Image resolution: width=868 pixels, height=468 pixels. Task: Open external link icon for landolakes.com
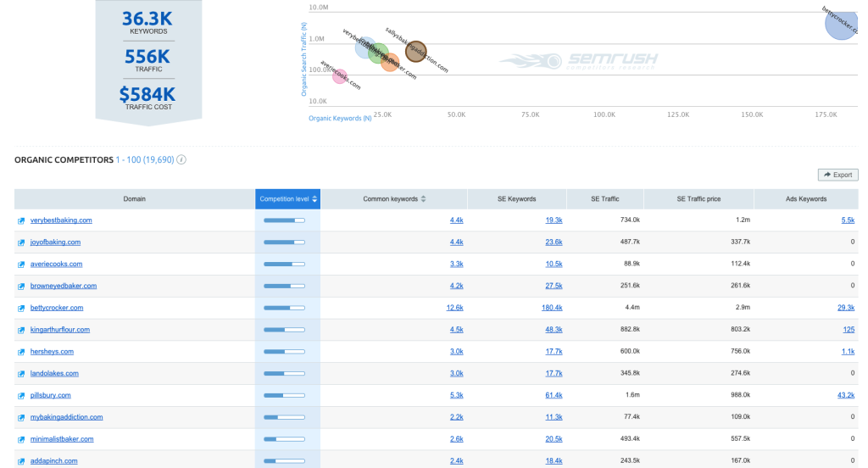(x=21, y=374)
